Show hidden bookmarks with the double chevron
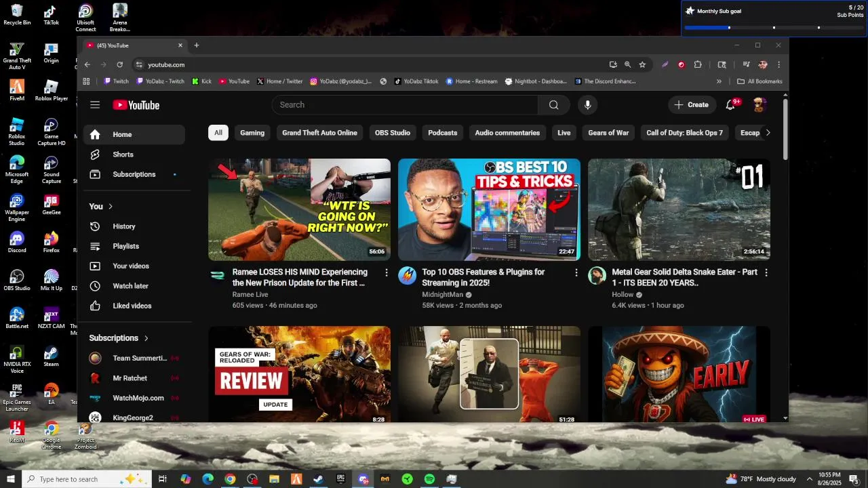Viewport: 868px width, 488px height. click(x=719, y=81)
